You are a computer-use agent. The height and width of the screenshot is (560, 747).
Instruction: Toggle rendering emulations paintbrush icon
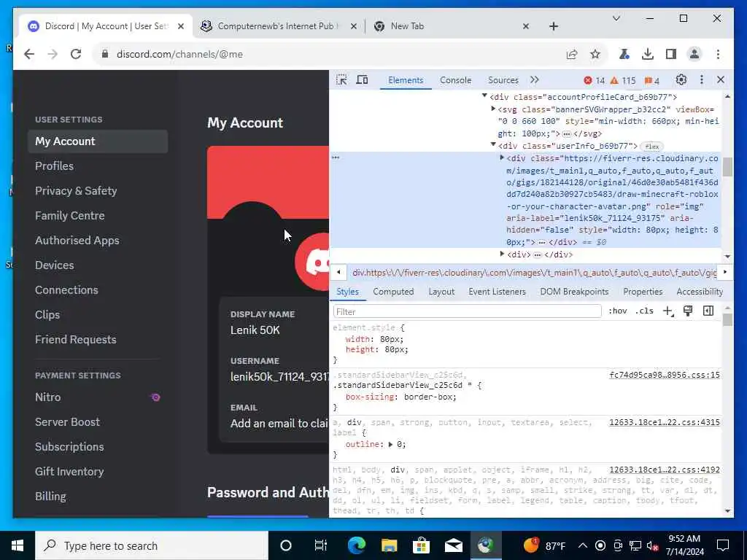point(688,311)
